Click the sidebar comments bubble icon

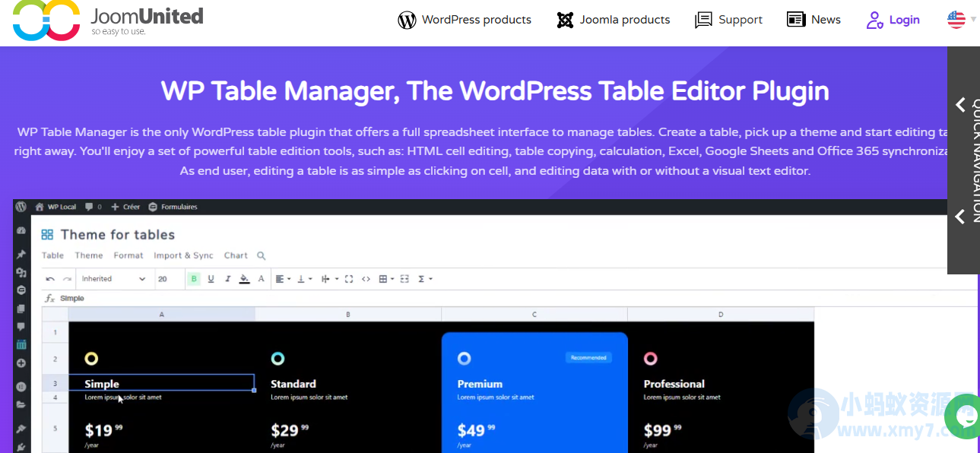coord(21,327)
